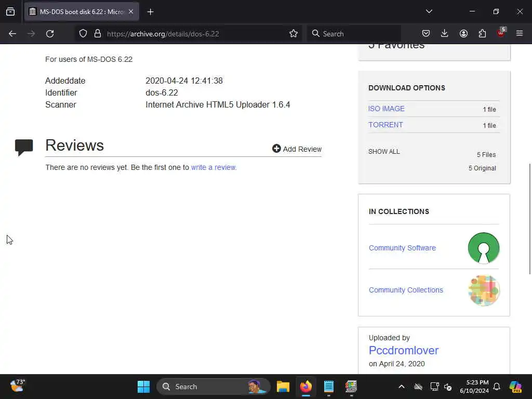Open Community Software collection link
This screenshot has width=532, height=399.
pos(403,248)
